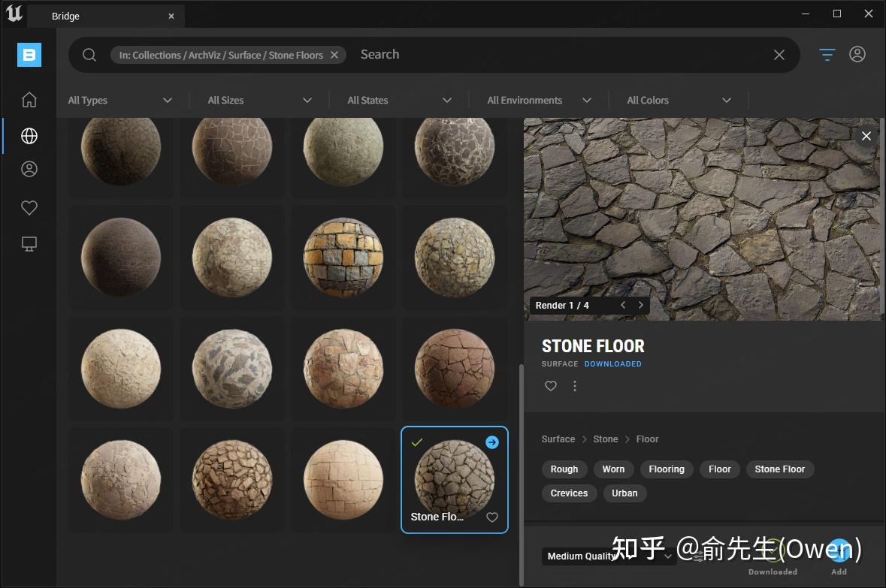Click the Crevices tag
The height and width of the screenshot is (588, 886).
click(x=569, y=493)
